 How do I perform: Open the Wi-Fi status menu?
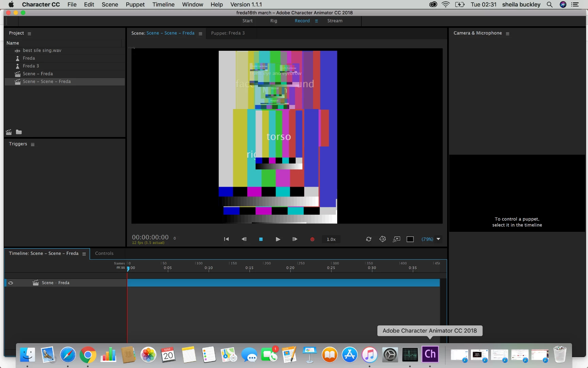click(446, 4)
